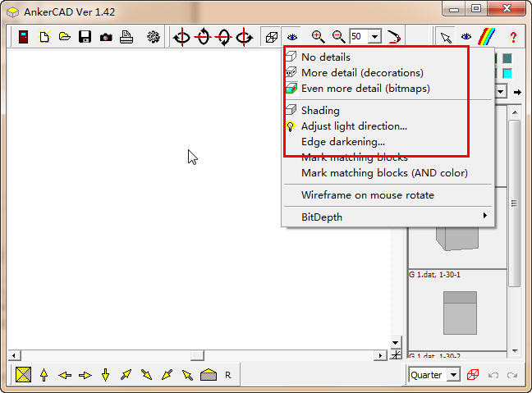
Task: Redo the last action
Action: 512,375
